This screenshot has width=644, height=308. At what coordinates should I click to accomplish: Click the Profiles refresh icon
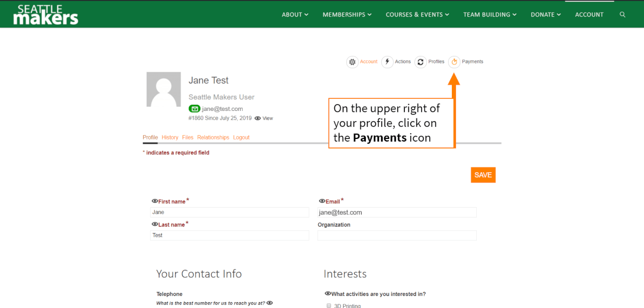coord(420,62)
